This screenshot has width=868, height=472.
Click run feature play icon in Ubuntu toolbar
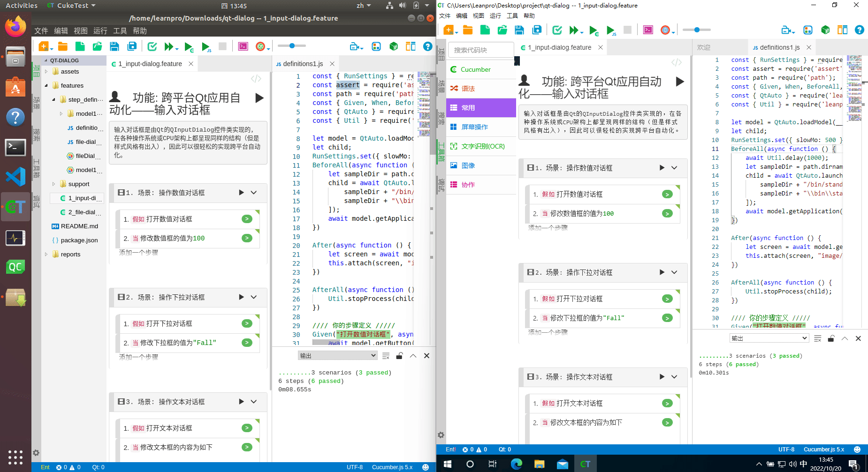pos(189,46)
